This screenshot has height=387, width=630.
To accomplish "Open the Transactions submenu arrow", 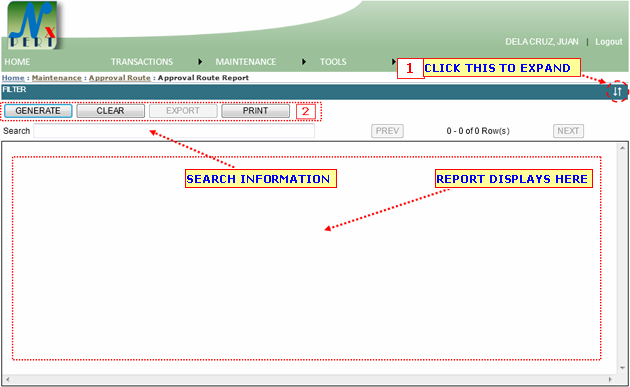I will (x=200, y=62).
